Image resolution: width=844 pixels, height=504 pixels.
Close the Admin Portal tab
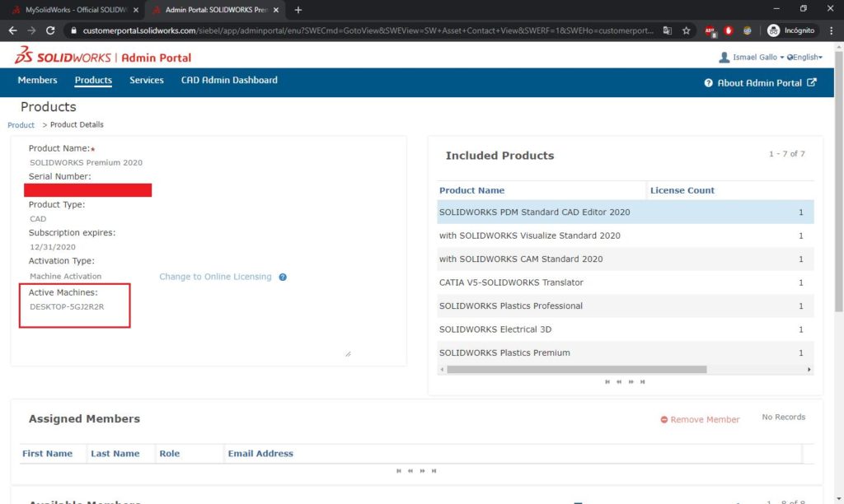click(x=275, y=10)
